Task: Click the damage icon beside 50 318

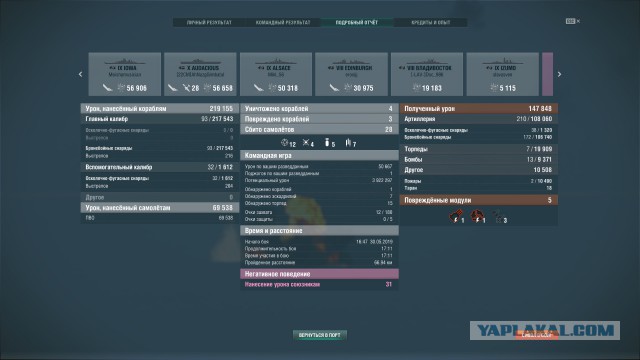Action: [272, 87]
